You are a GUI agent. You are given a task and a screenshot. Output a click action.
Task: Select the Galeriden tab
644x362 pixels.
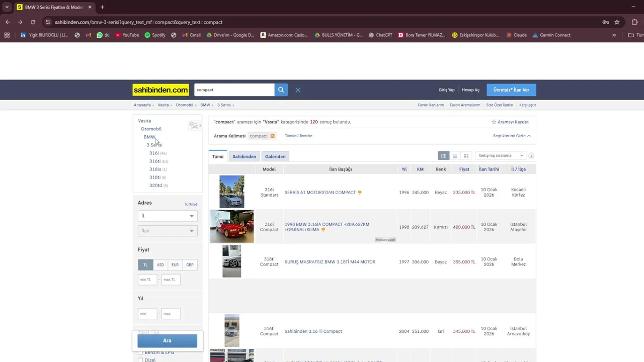point(275,156)
